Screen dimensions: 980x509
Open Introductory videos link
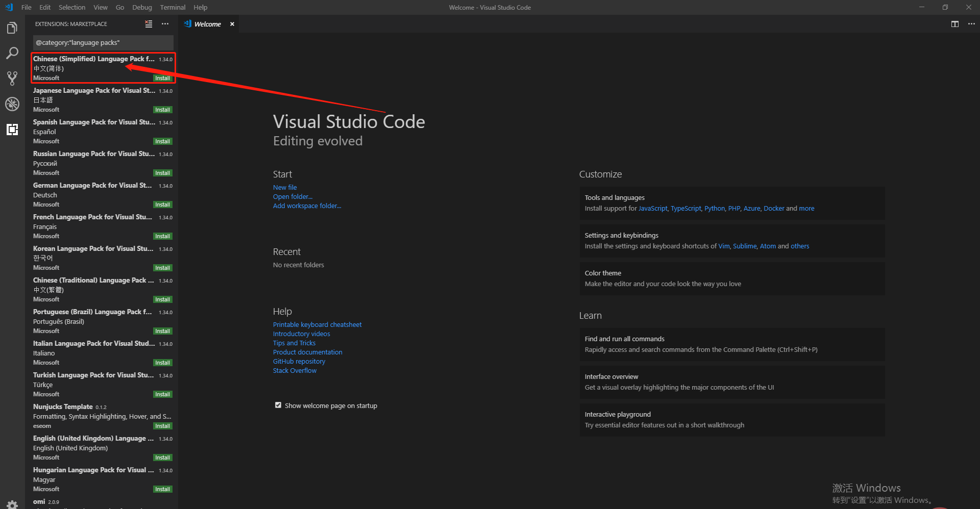302,334
